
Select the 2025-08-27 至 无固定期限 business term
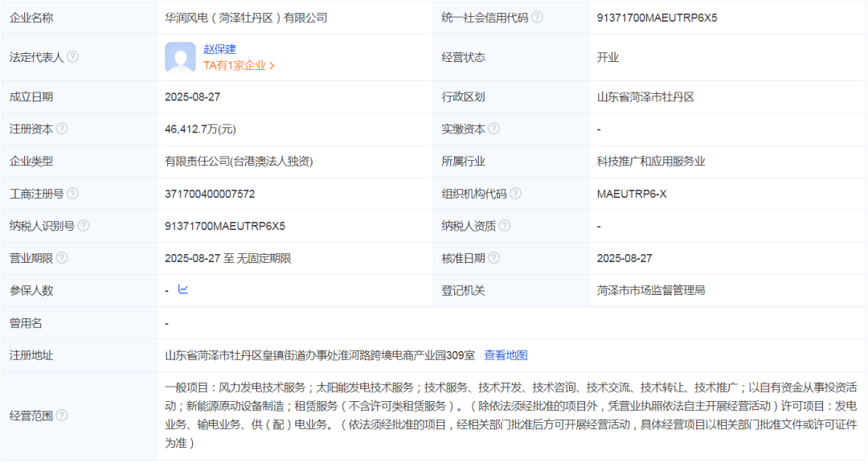228,258
